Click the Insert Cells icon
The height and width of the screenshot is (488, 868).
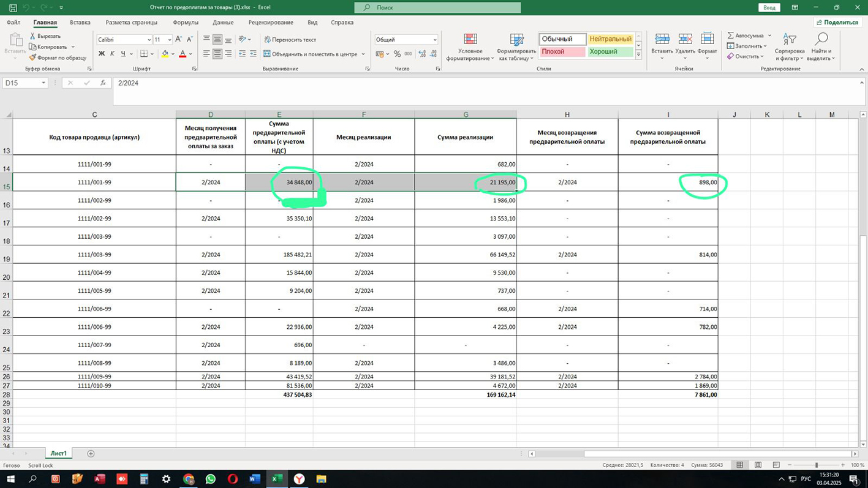click(662, 40)
